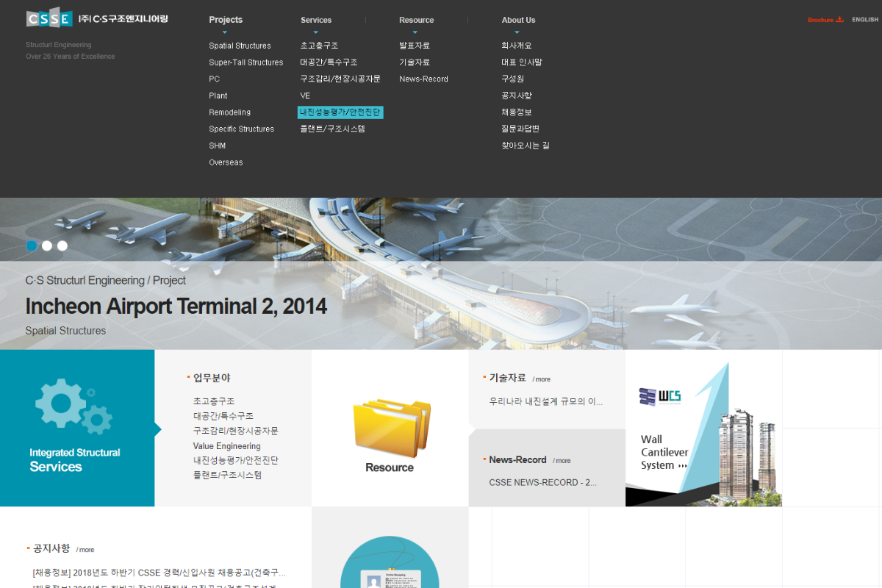Open the CSSE NEWS-RECORD article link
The image size is (882, 588).
coord(542,483)
